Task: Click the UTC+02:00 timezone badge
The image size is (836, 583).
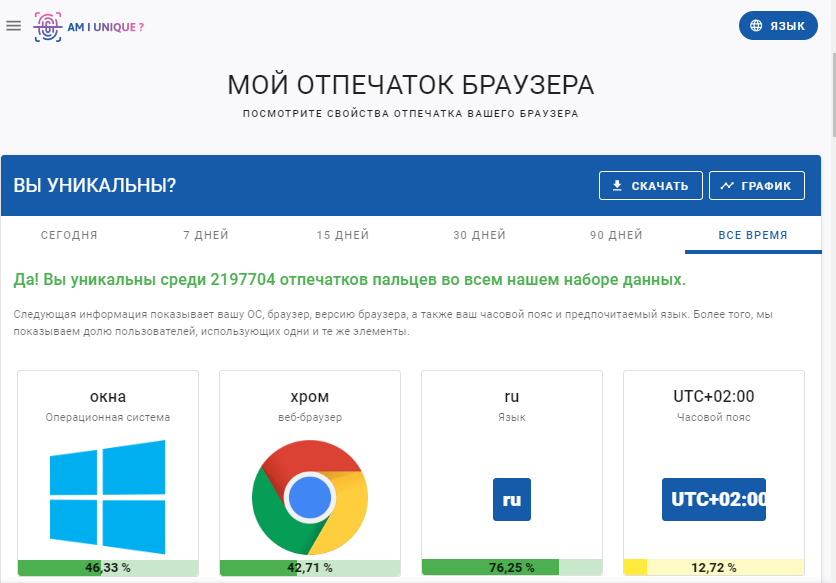Action: point(714,499)
